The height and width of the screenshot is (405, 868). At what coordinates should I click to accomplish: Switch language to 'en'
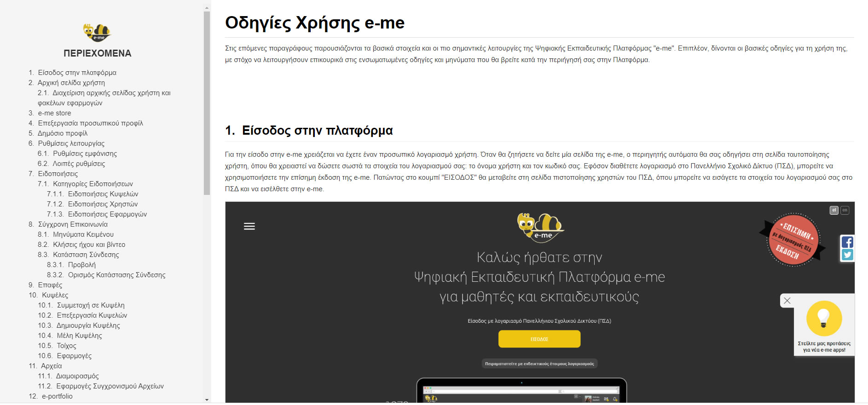[x=845, y=210]
